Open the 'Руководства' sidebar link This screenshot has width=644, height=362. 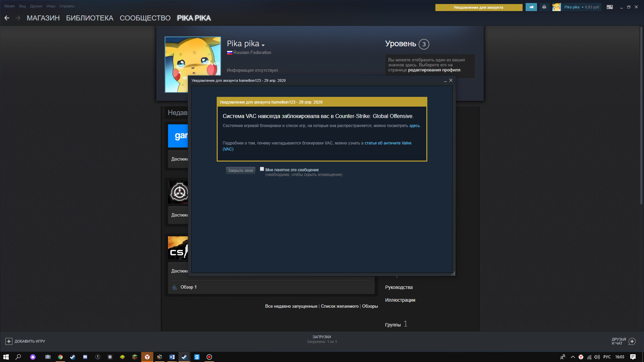399,288
